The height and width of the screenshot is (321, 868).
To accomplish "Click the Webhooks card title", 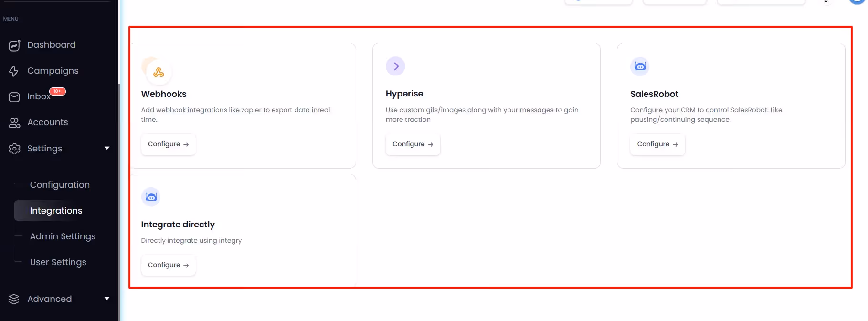I will (164, 94).
